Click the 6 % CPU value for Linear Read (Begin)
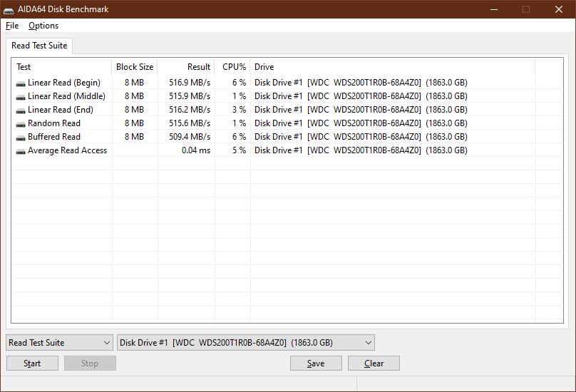The height and width of the screenshot is (392, 576). click(x=239, y=83)
